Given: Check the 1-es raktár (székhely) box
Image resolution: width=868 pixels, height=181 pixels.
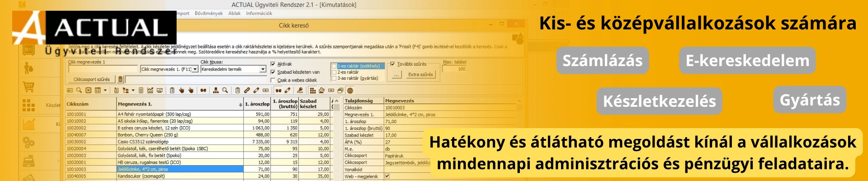Looking at the screenshot, I should click(334, 66).
